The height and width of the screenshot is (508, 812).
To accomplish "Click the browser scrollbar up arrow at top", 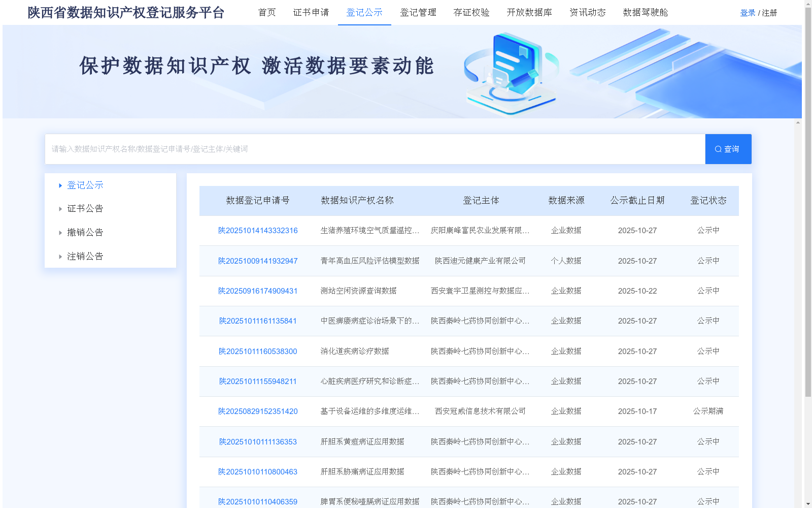I will 808,4.
